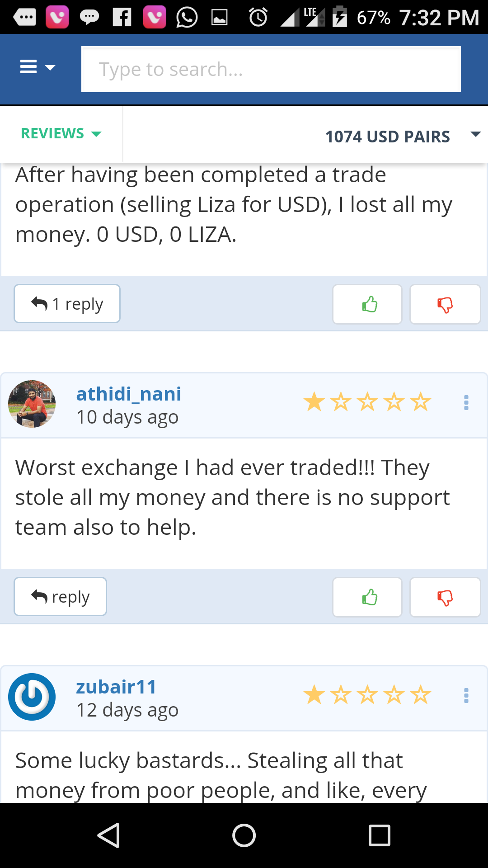Open the recent apps overview button
This screenshot has height=868, width=488.
click(379, 835)
